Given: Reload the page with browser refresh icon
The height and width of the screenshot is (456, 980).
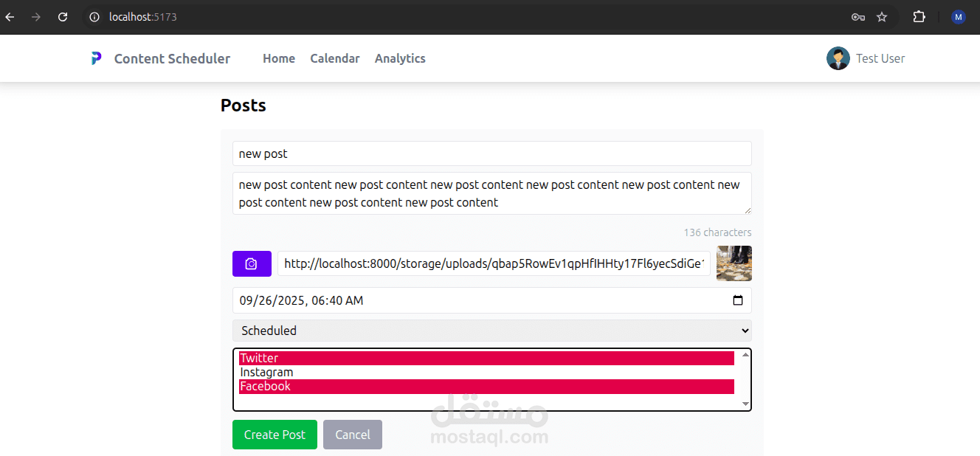Looking at the screenshot, I should 63,17.
